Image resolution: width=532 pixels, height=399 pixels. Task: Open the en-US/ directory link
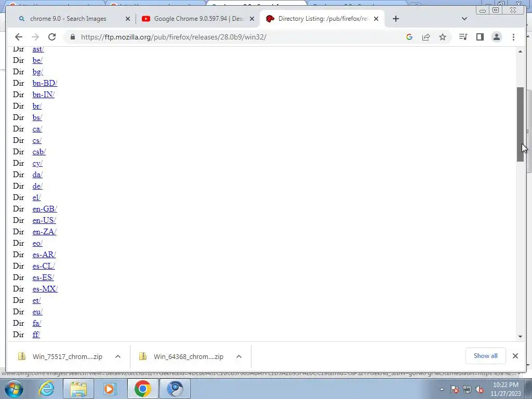pos(44,220)
